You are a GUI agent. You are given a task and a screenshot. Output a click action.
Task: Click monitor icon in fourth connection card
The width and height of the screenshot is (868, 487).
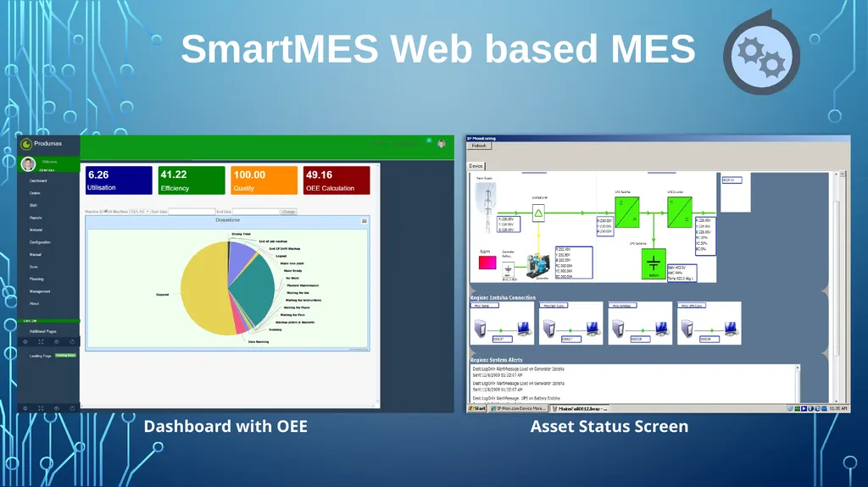pyautogui.click(x=731, y=329)
